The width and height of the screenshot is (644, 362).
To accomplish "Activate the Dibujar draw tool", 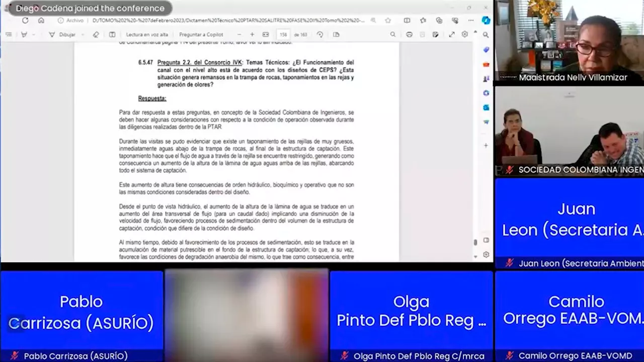I will [62, 35].
